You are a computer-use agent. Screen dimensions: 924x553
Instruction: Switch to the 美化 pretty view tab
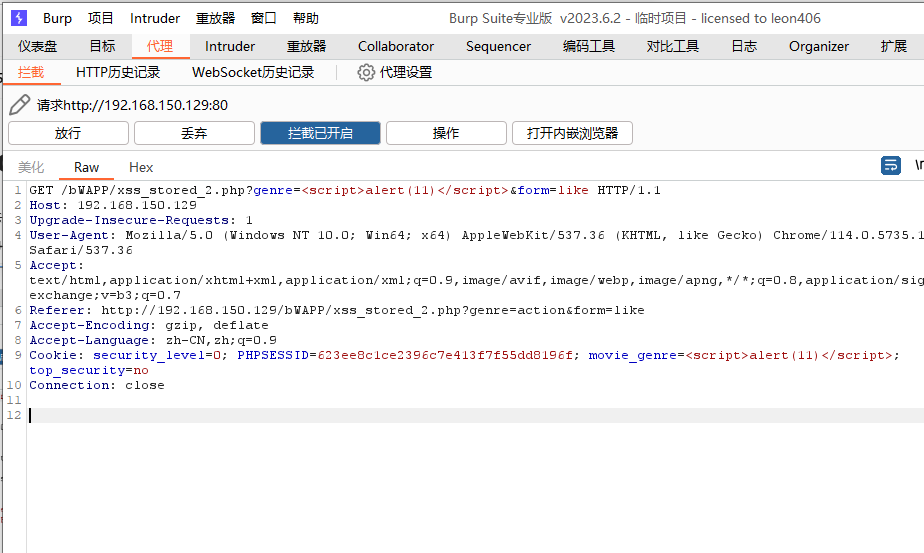[x=31, y=167]
